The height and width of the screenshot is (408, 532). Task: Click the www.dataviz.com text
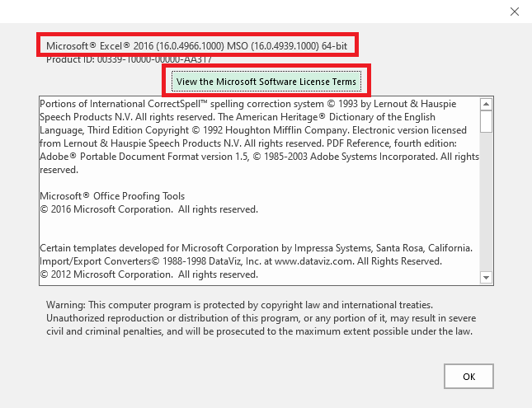[x=305, y=260]
